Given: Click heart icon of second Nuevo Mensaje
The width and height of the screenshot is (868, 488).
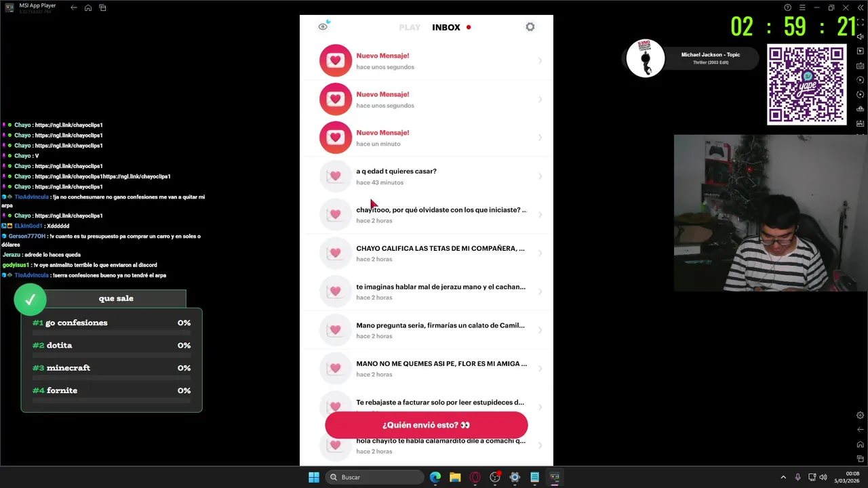Looking at the screenshot, I should tap(336, 100).
